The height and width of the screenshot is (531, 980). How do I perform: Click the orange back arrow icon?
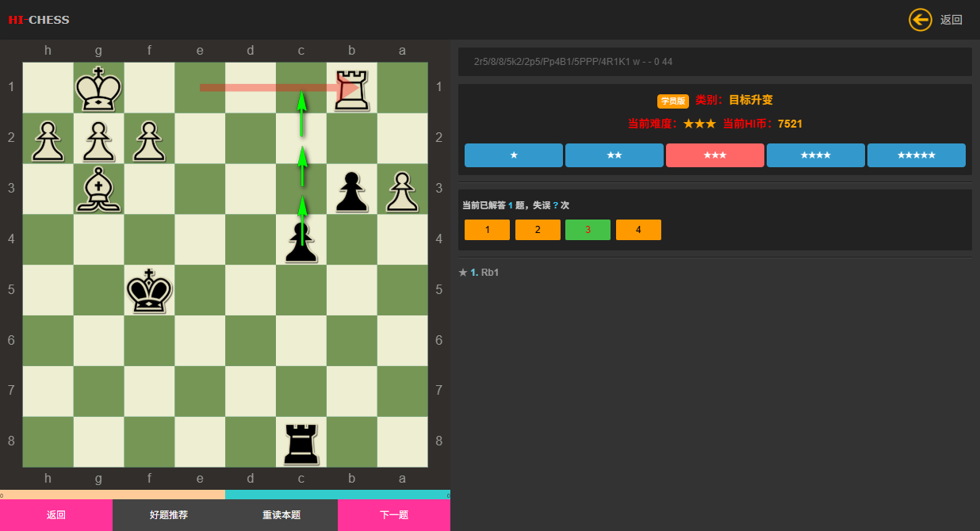(x=920, y=20)
